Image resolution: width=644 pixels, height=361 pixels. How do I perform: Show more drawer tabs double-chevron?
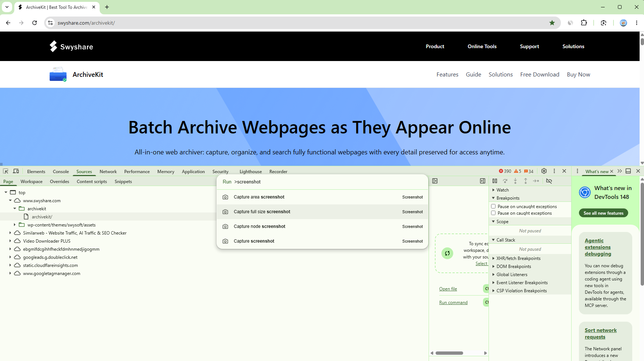(x=620, y=171)
